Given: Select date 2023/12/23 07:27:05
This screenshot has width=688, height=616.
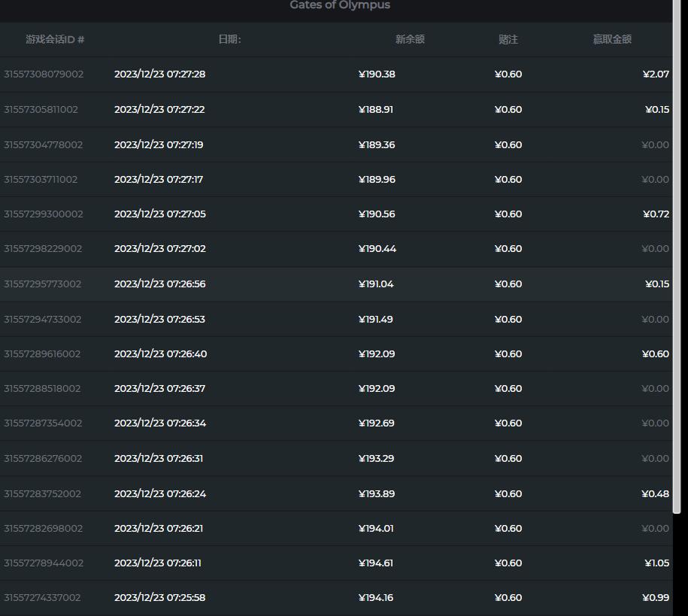Looking at the screenshot, I should [159, 214].
